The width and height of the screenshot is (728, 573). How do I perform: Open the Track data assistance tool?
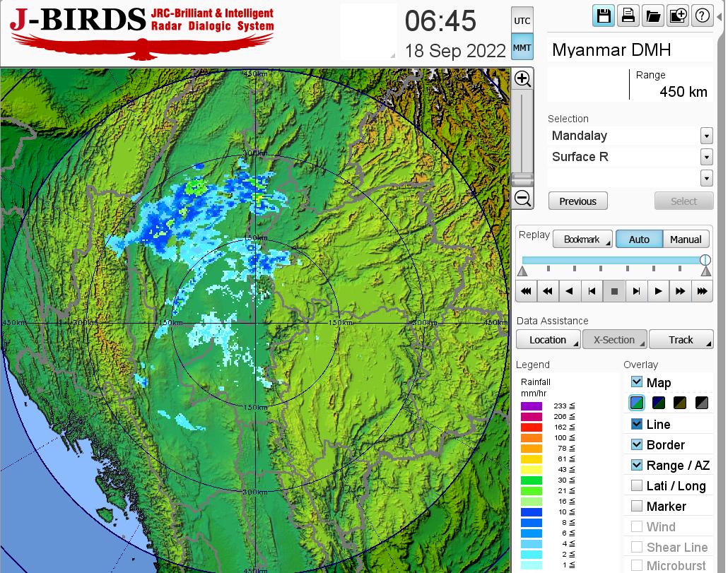681,340
